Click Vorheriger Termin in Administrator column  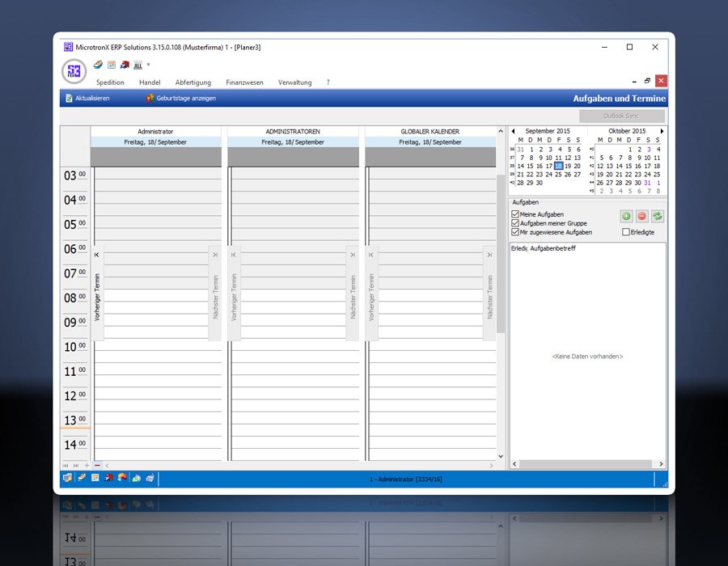[97, 294]
